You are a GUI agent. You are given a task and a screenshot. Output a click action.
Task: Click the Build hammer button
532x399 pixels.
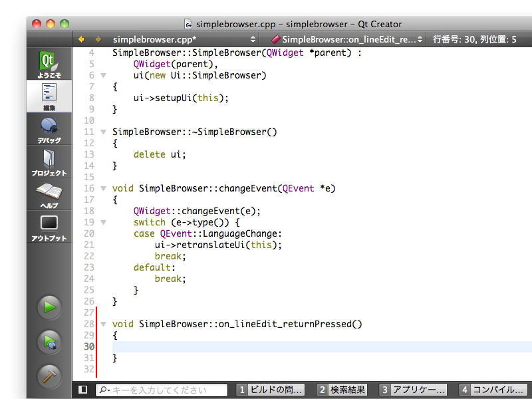point(49,376)
